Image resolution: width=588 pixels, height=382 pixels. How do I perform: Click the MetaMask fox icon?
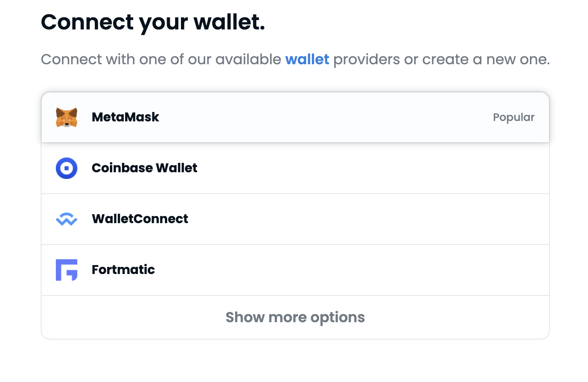coord(67,117)
